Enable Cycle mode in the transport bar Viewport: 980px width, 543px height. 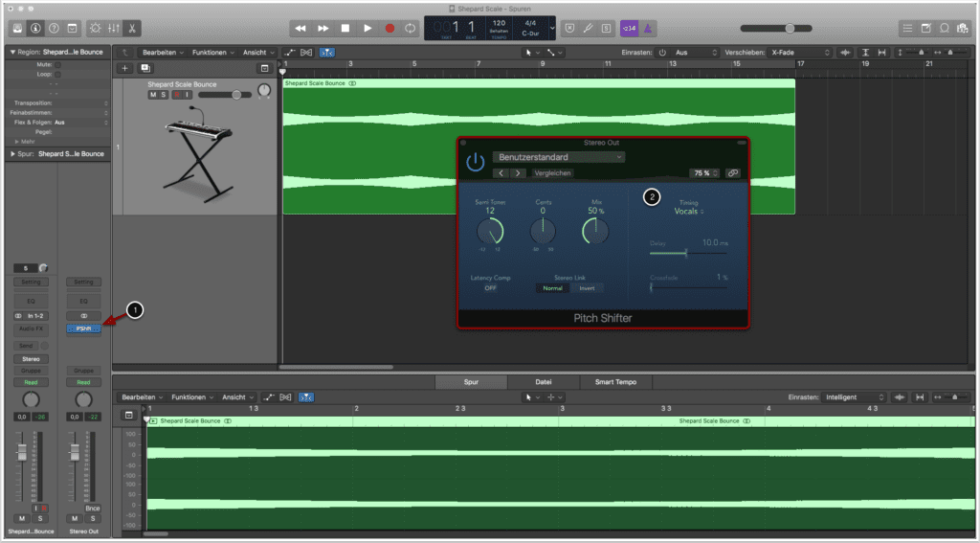(412, 29)
